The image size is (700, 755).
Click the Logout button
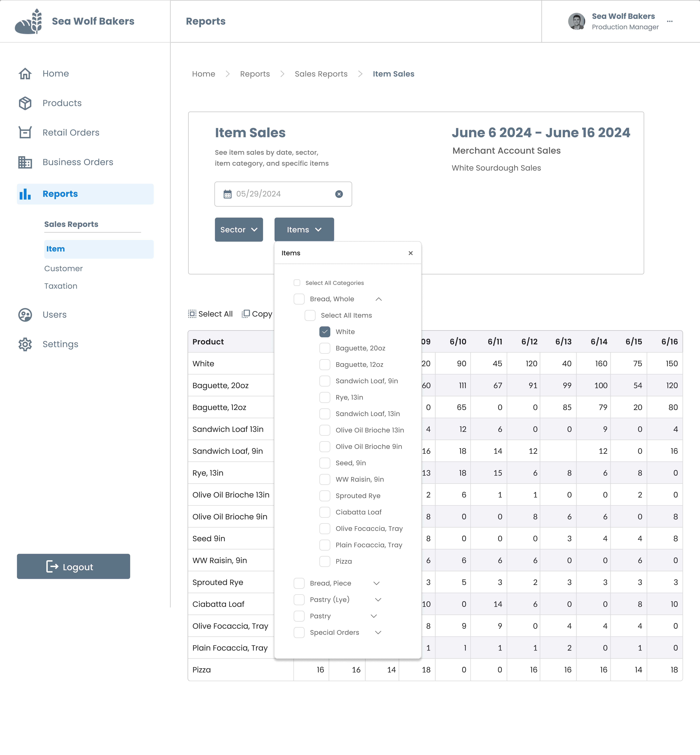pyautogui.click(x=73, y=566)
